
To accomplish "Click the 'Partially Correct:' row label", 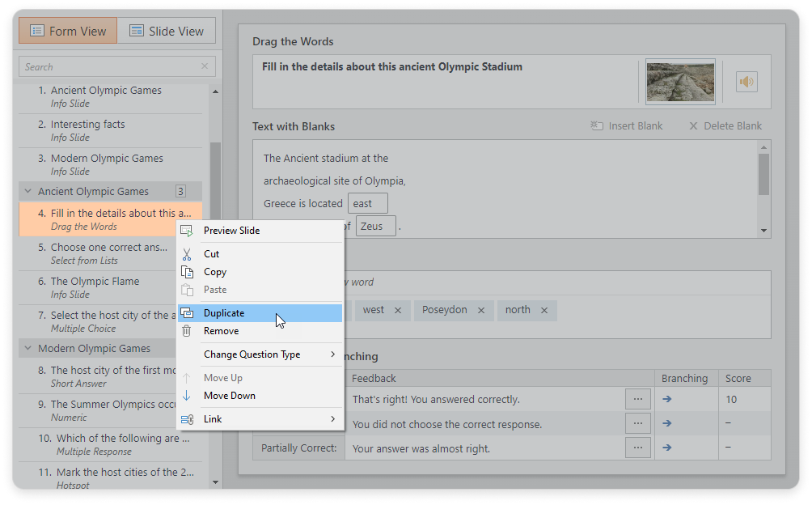I will point(298,448).
